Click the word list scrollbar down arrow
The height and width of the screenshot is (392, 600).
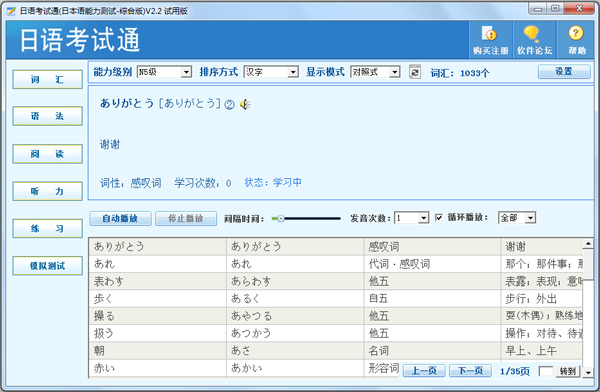588,372
